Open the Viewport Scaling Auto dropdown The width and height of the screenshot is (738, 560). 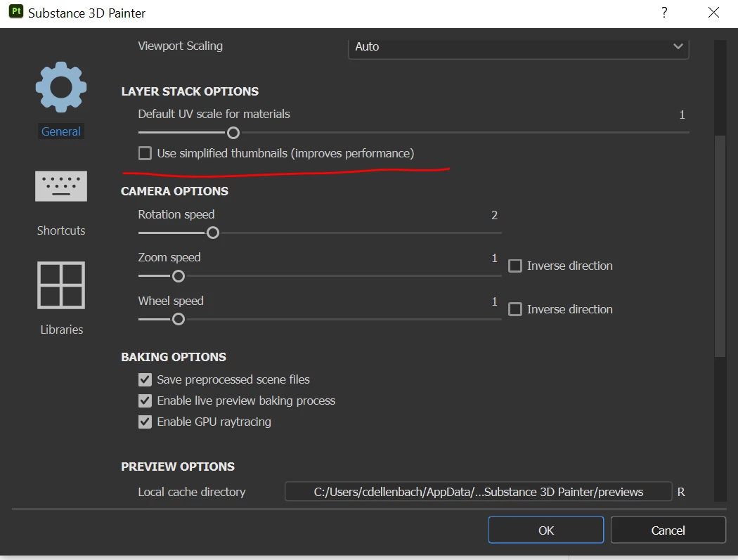[x=519, y=47]
